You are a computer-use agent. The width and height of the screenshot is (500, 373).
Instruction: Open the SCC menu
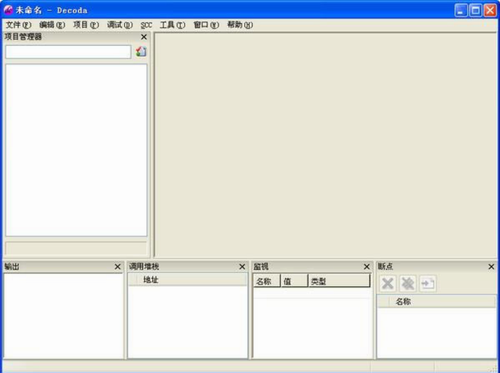146,25
